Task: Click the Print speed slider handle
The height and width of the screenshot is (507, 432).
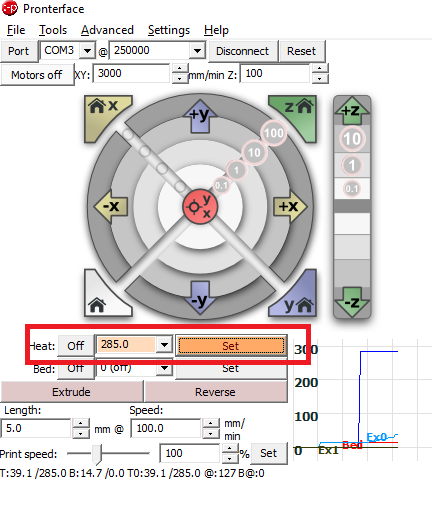Action: tap(97, 454)
